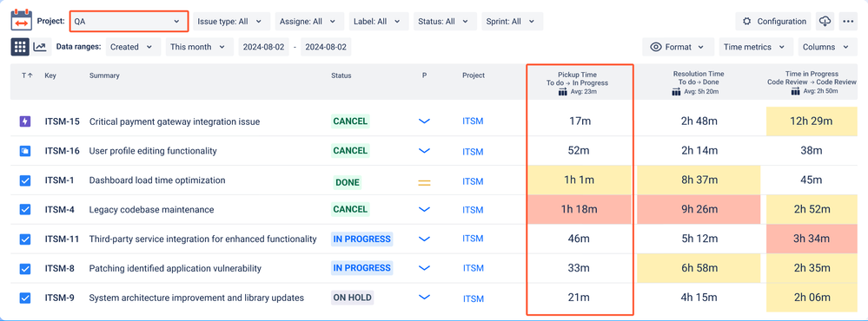Screen dimensions: 868x321
Task: Click the ITSM-15 issue type lightning icon
Action: click(25, 121)
